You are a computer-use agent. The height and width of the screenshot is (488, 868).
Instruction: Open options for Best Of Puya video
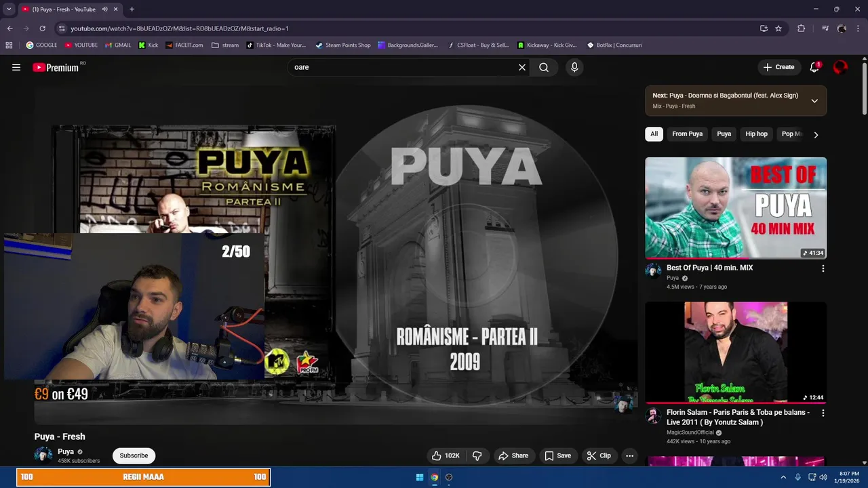click(823, 268)
